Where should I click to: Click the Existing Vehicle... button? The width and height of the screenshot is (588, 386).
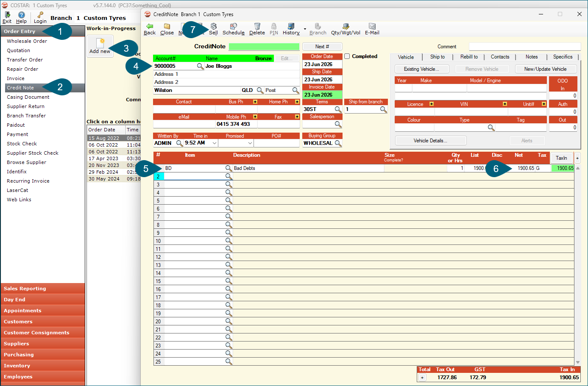coord(422,69)
